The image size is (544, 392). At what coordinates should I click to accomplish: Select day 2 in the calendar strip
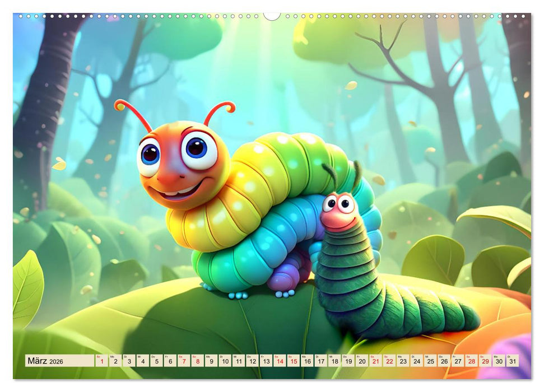115,361
